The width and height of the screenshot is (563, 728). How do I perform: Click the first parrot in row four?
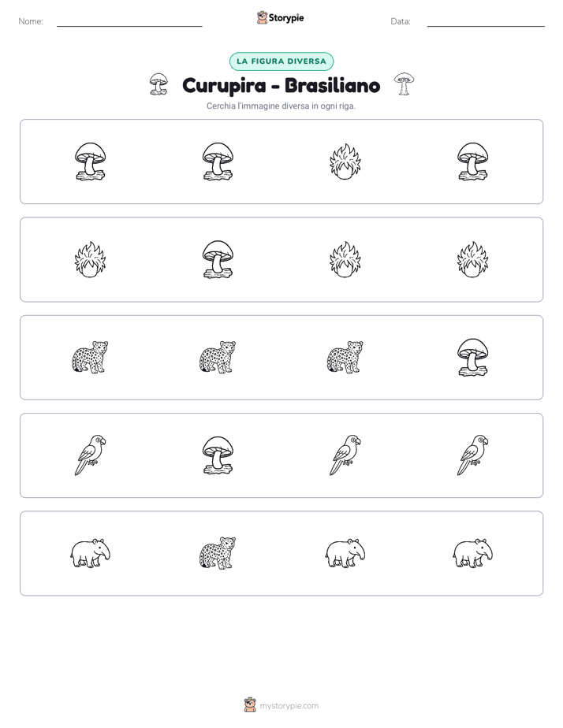tap(91, 455)
